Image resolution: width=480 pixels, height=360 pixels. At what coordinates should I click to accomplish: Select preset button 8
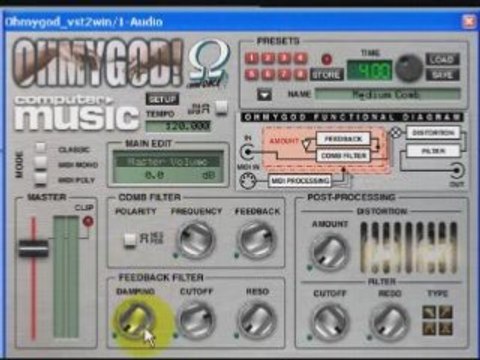[x=300, y=74]
